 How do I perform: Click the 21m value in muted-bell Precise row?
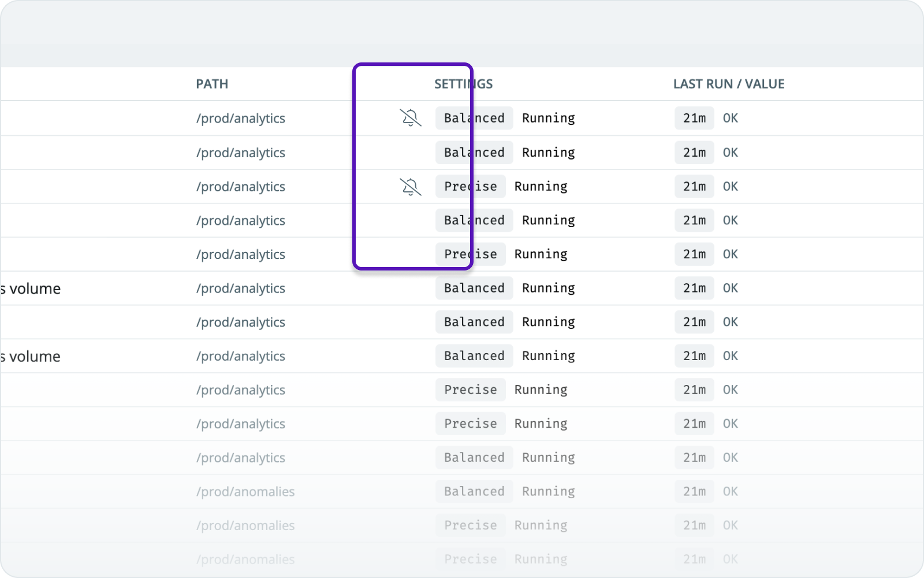point(694,186)
